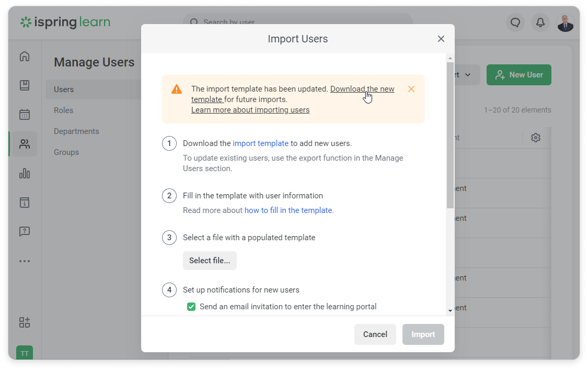The width and height of the screenshot is (588, 370).
Task: Open how to fill in the template link
Action: 289,210
